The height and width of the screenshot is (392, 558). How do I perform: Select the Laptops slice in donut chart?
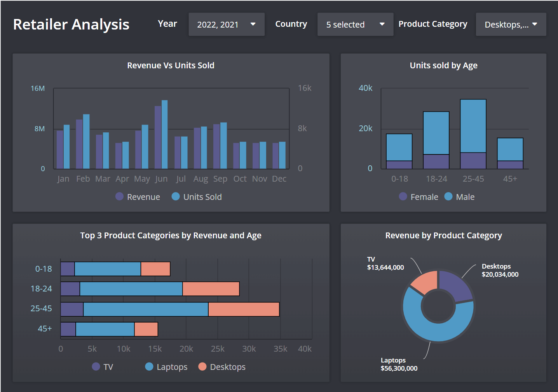[x=438, y=332]
